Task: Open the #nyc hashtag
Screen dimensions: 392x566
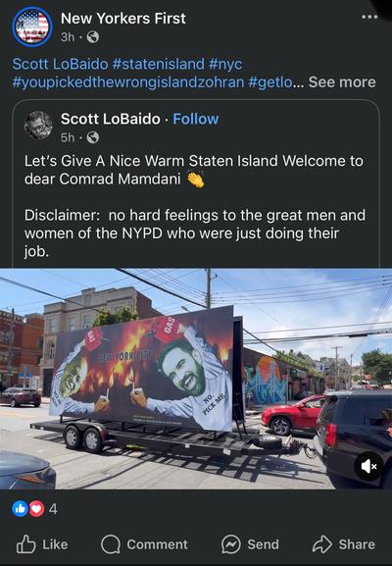Action: 225,64
